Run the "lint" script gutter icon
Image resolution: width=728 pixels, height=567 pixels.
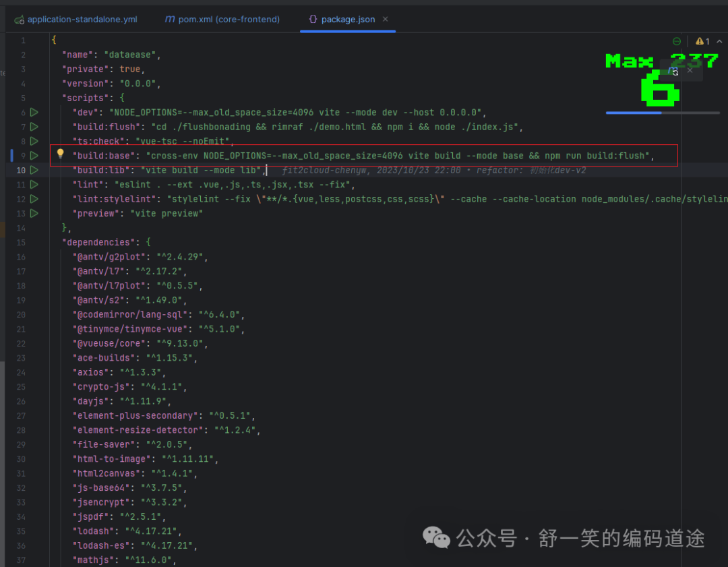click(34, 184)
